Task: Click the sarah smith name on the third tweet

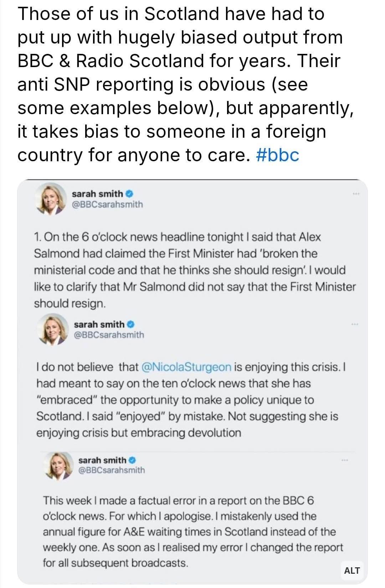Action: point(102,460)
